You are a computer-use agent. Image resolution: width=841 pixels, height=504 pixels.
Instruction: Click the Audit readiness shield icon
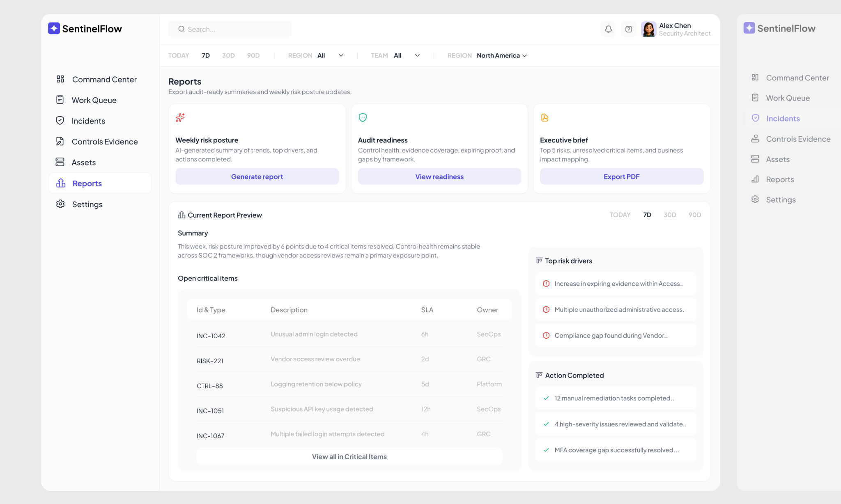click(x=363, y=118)
